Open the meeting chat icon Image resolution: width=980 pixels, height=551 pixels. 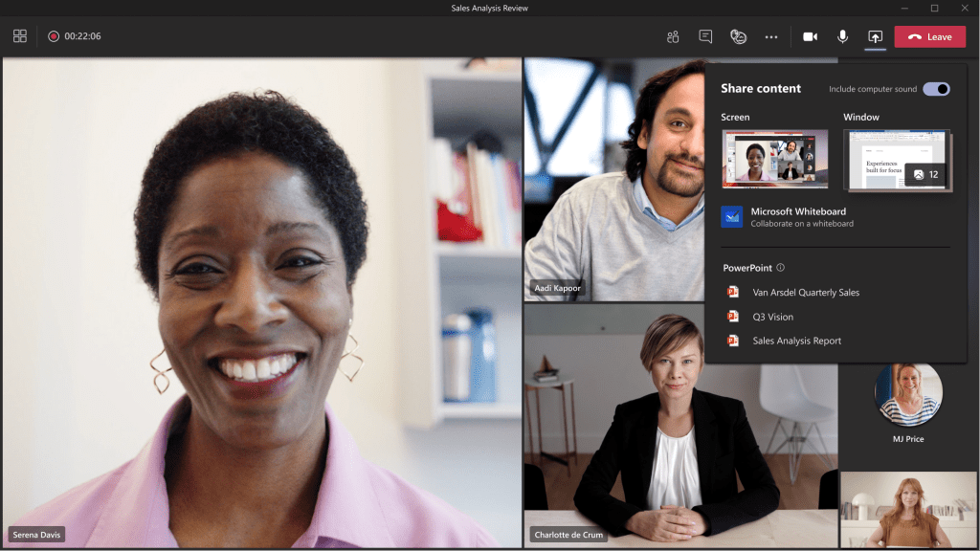point(705,36)
